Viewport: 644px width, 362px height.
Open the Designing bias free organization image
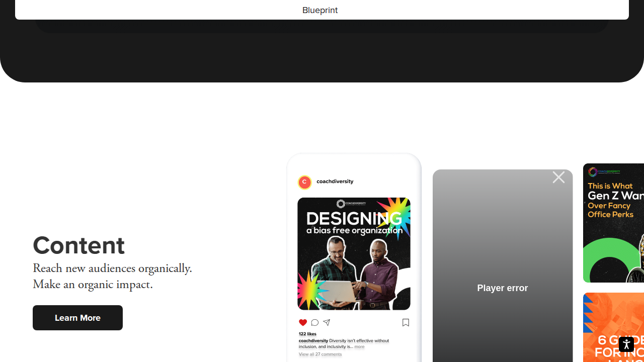tap(354, 254)
